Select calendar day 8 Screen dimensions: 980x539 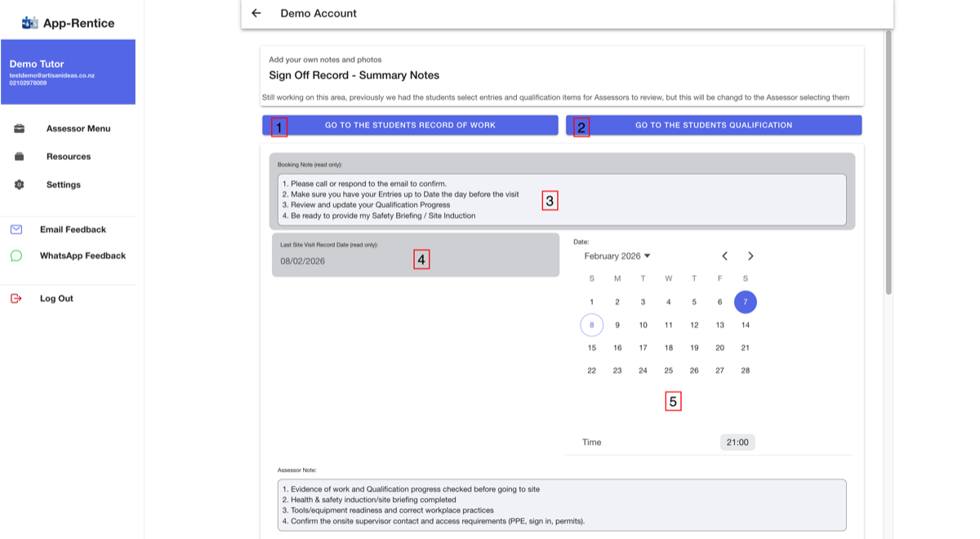592,325
